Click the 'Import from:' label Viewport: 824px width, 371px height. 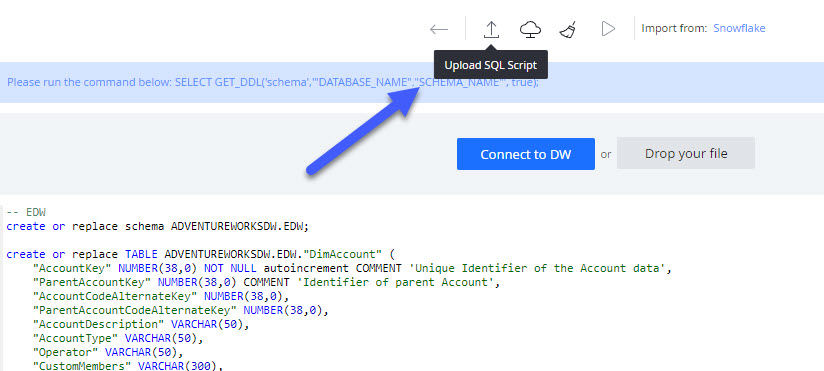pos(674,28)
